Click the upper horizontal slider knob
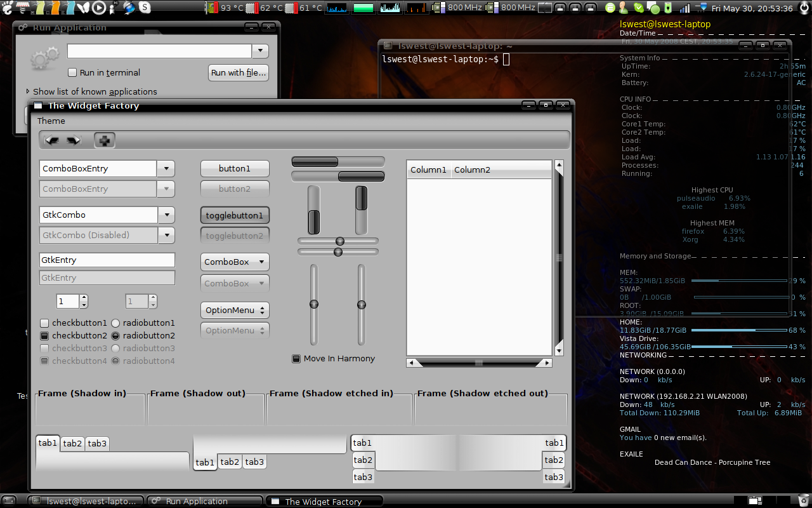Viewport: 812px width, 508px height. (340, 241)
